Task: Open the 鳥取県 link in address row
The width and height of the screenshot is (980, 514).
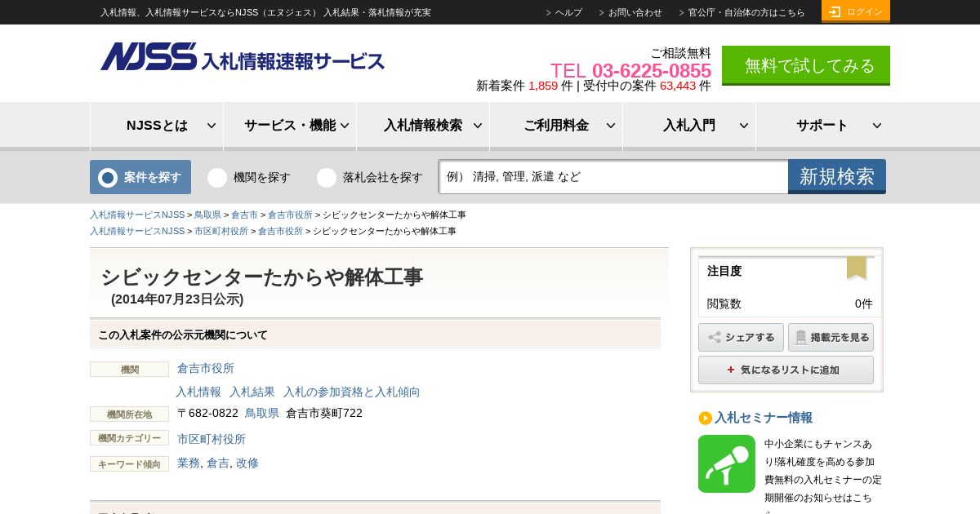Action: [262, 413]
